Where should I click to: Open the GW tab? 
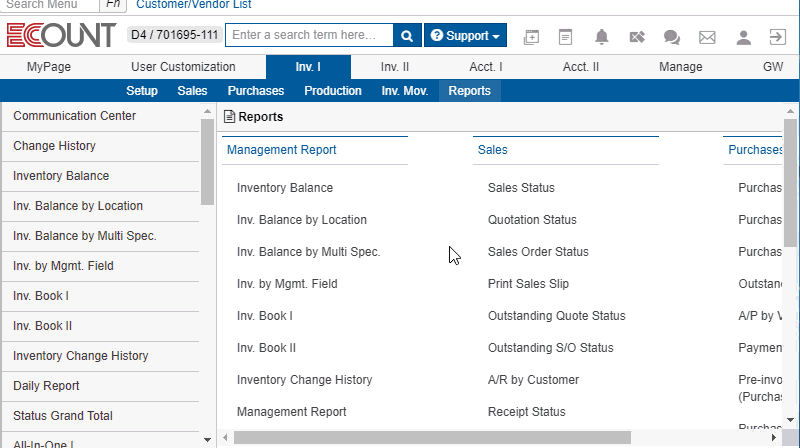pos(773,67)
